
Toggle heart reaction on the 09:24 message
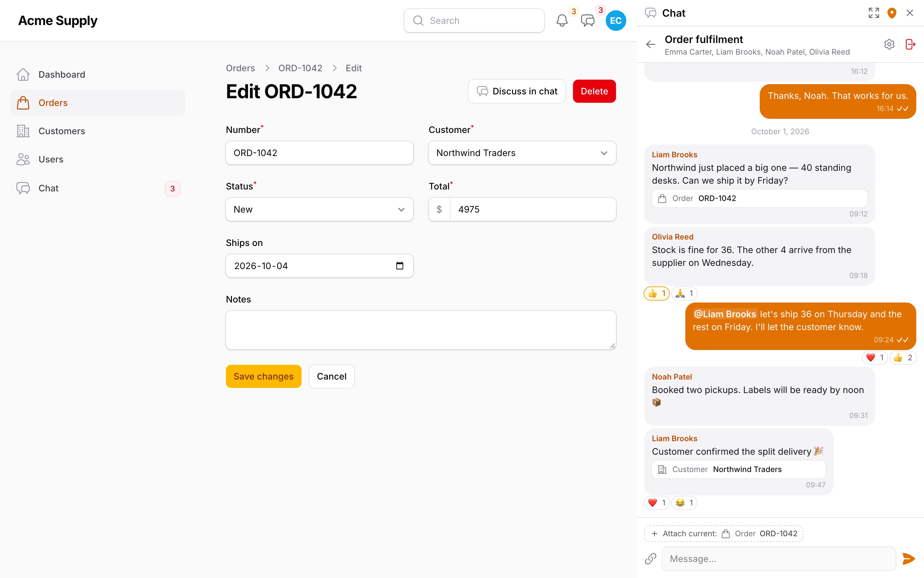coord(875,358)
